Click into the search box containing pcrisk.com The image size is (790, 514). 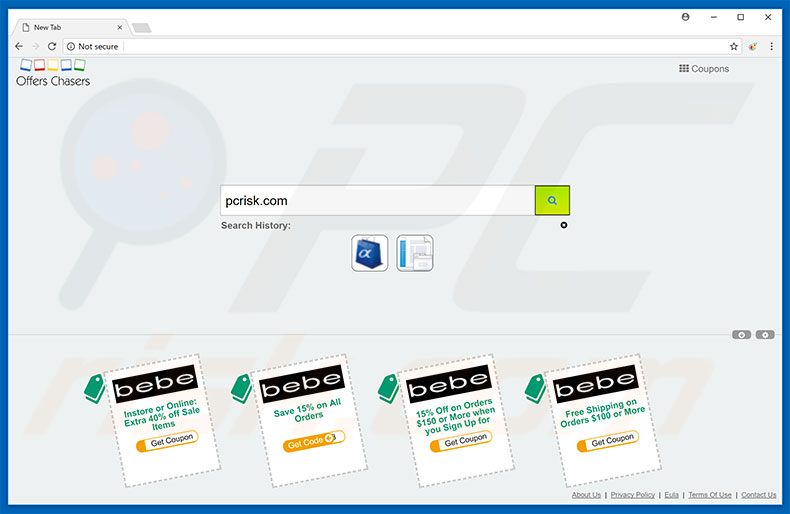coord(378,200)
